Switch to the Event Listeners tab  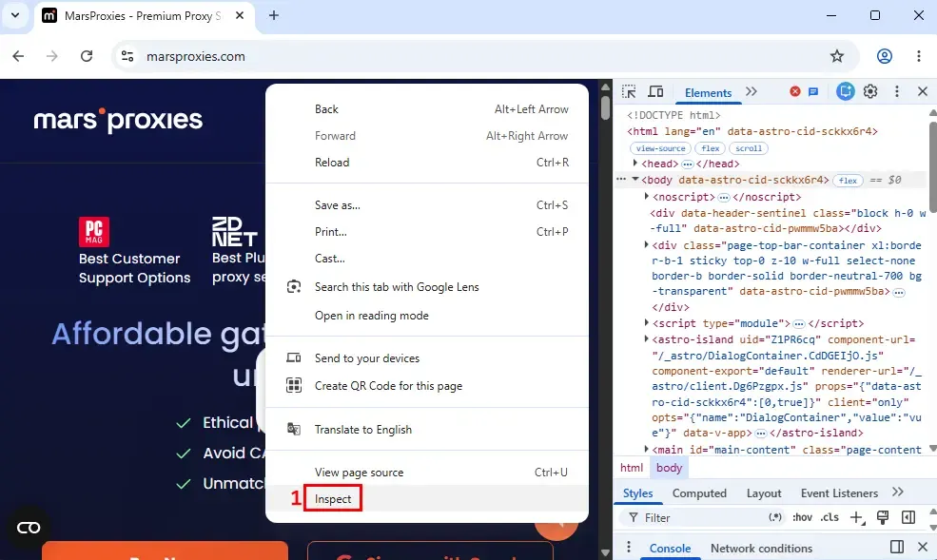coord(839,493)
